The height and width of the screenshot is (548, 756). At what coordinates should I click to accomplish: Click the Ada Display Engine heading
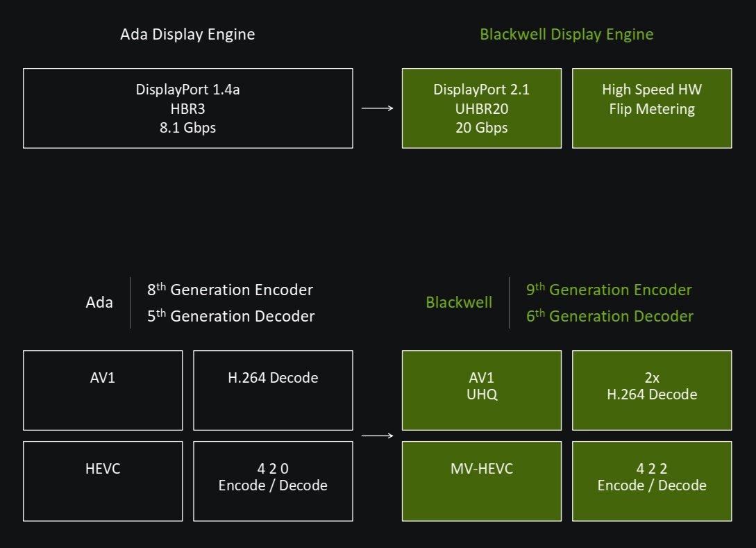pos(187,34)
